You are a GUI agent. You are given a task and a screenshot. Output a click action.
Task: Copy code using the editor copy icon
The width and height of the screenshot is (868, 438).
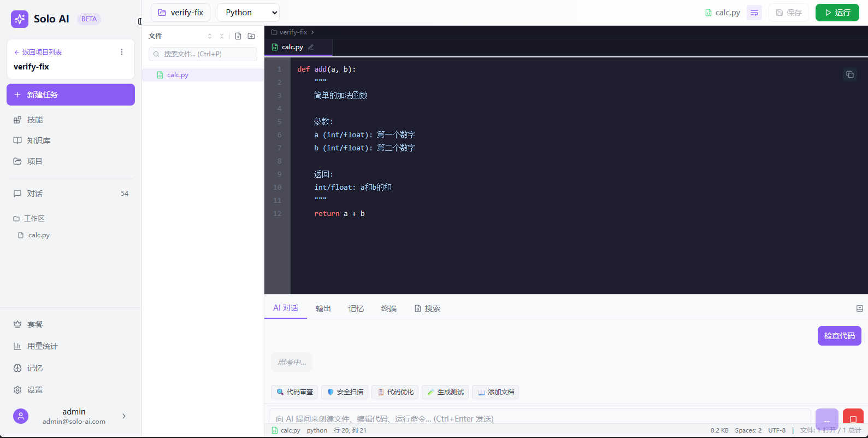[x=849, y=74]
